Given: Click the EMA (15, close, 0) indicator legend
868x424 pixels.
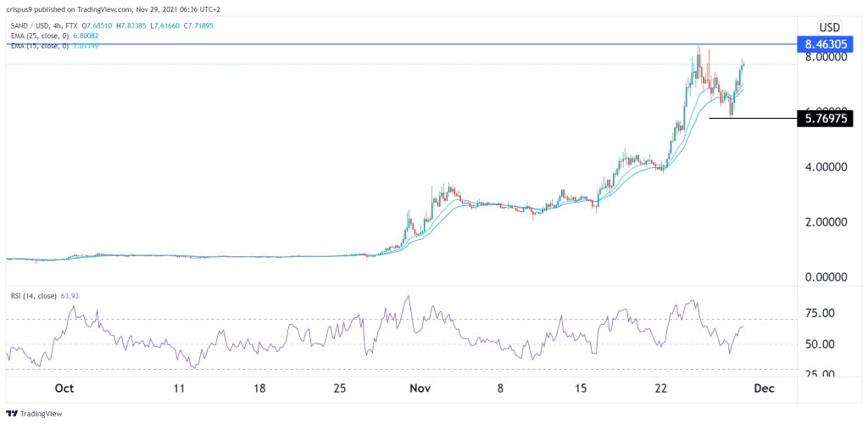Looking at the screenshot, I should [x=38, y=46].
